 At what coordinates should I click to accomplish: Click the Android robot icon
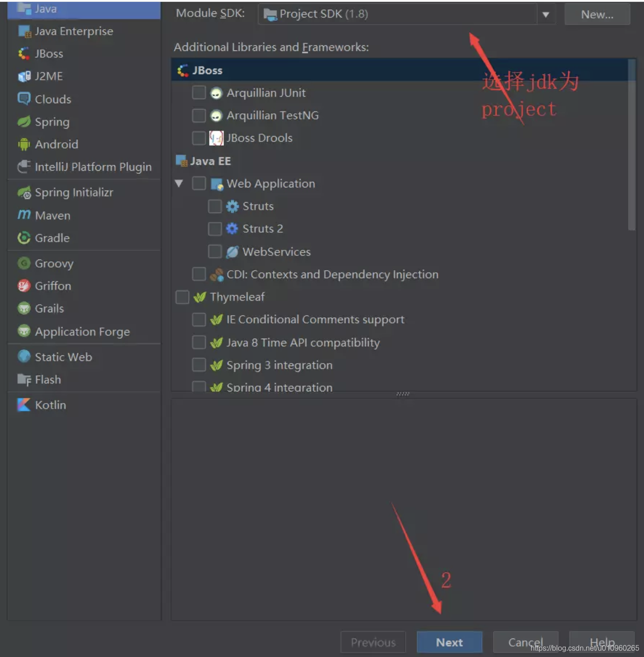pyautogui.click(x=24, y=144)
